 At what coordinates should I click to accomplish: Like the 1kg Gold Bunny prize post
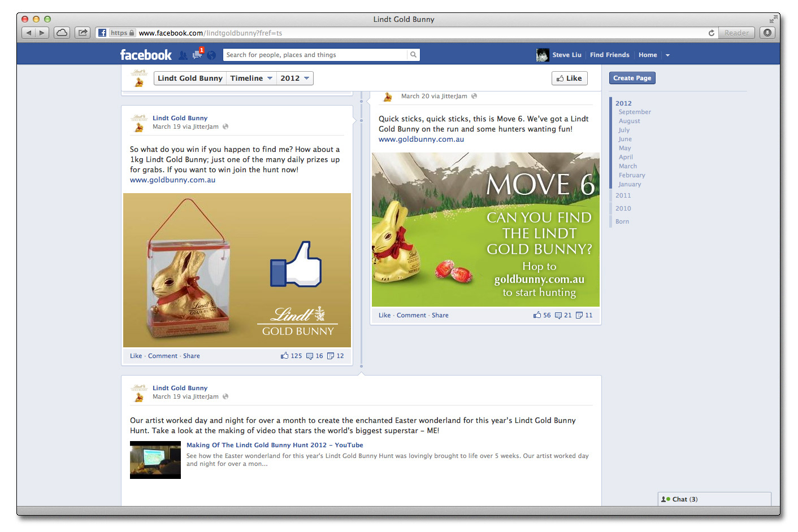(x=136, y=356)
